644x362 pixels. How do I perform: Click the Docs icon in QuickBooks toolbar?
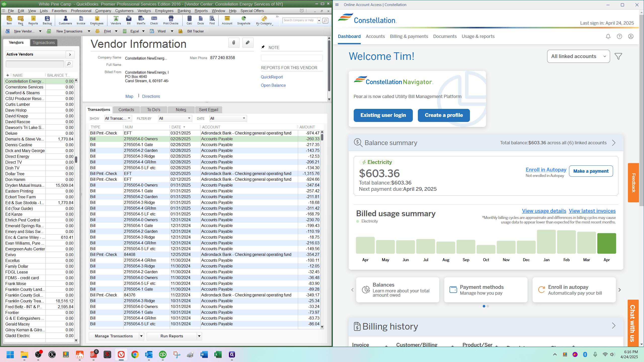coord(200,20)
